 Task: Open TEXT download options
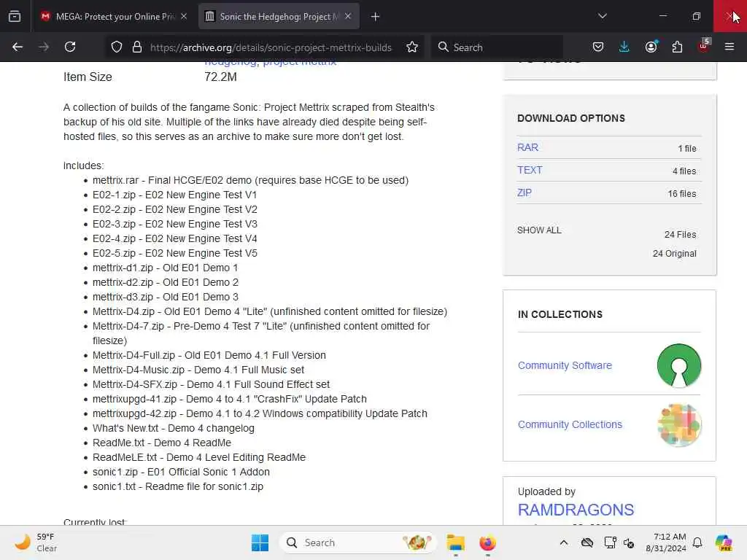(530, 170)
